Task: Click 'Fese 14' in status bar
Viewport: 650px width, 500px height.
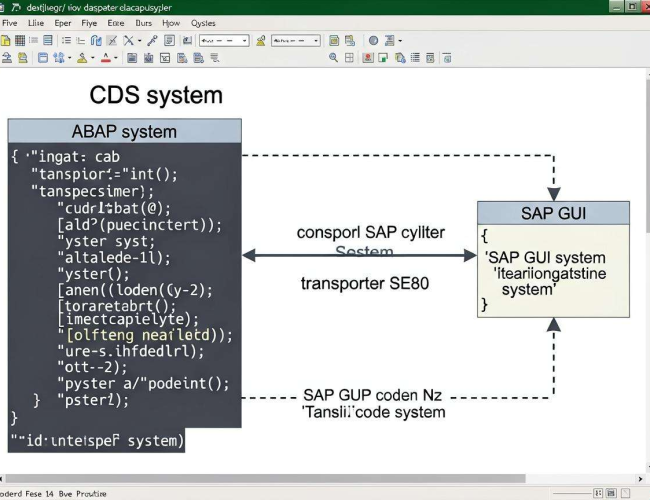Action: [x=39, y=494]
